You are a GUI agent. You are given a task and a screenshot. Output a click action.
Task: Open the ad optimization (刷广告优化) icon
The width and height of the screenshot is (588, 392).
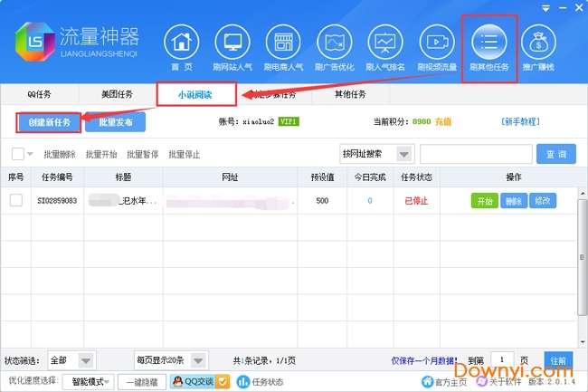tap(335, 43)
